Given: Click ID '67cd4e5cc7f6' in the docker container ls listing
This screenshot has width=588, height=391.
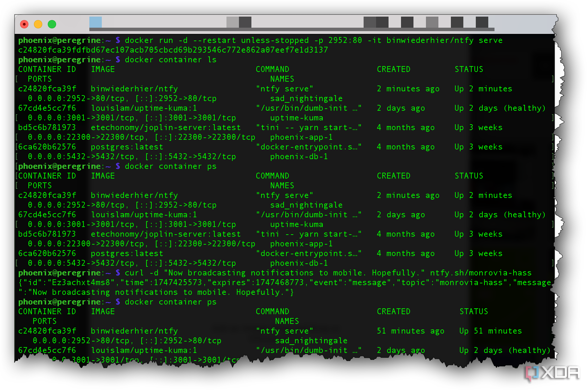Looking at the screenshot, I should click(47, 108).
